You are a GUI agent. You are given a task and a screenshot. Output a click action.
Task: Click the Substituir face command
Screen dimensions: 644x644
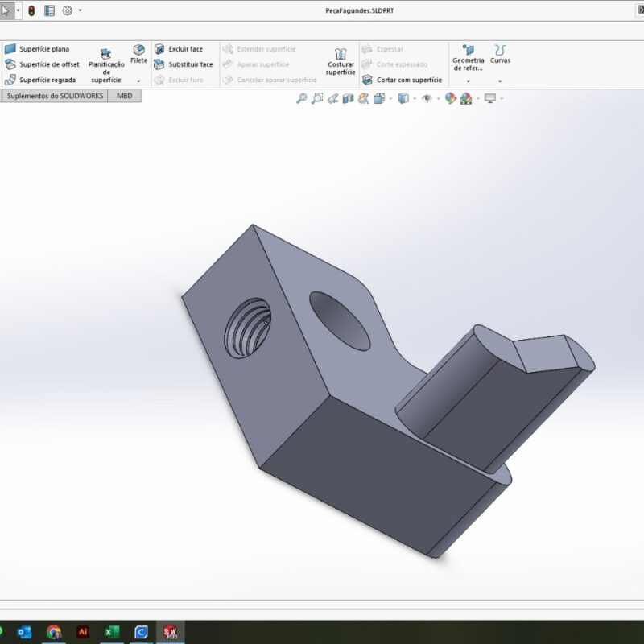click(184, 64)
